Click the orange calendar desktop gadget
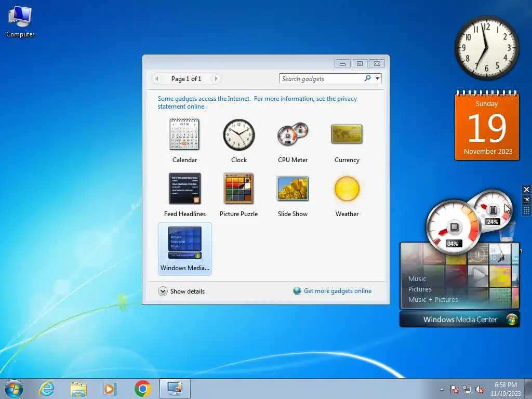Image resolution: width=532 pixels, height=399 pixels. (487, 125)
